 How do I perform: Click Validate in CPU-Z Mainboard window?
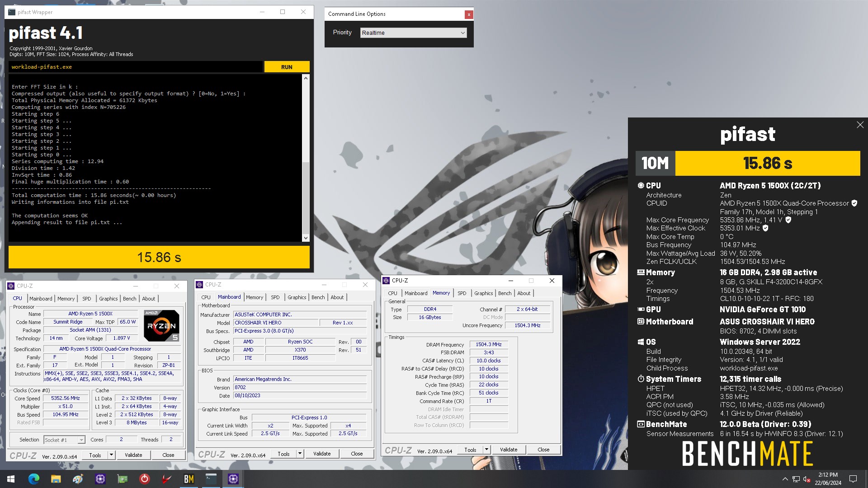click(322, 454)
